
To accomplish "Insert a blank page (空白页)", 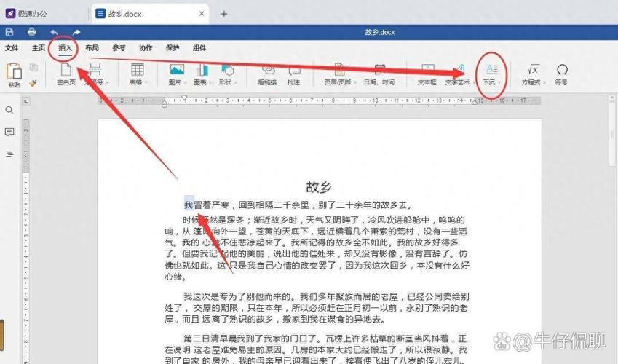I will [66, 74].
